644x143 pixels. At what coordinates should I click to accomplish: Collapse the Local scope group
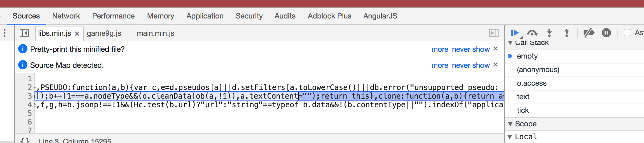tap(511, 137)
